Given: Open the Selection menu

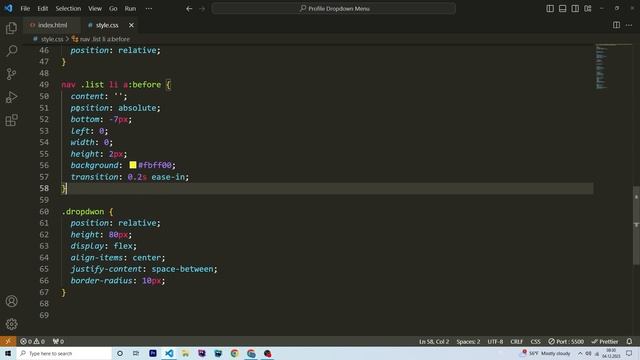Looking at the screenshot, I should click(x=68, y=9).
